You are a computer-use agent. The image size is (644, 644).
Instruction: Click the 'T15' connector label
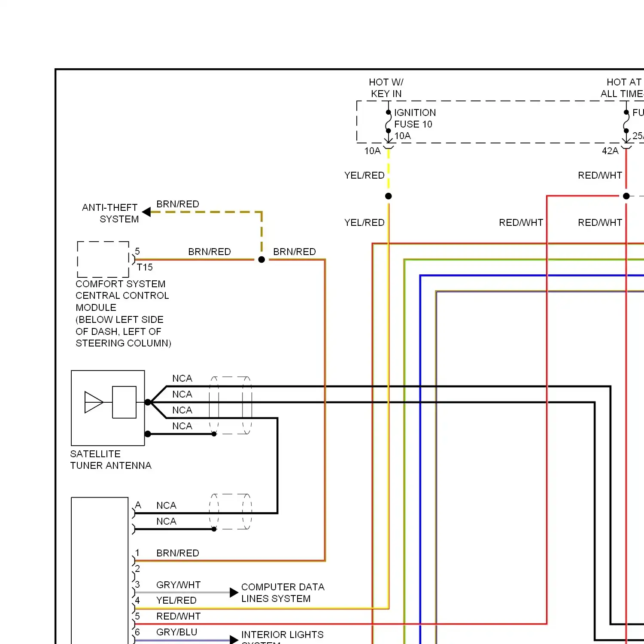pos(145,267)
